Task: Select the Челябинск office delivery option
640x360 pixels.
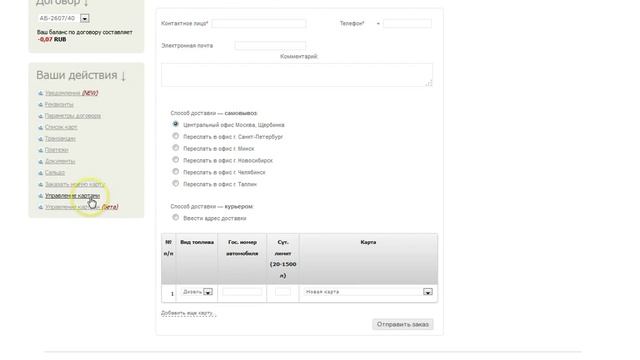Action: point(176,171)
